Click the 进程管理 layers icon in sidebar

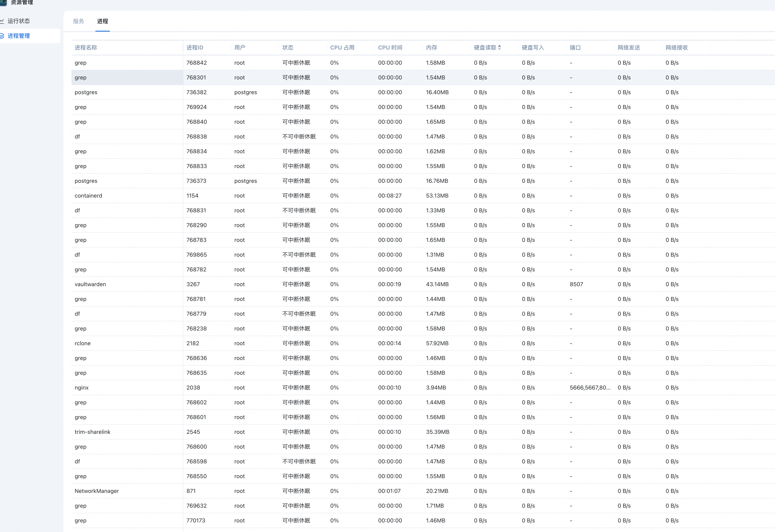click(x=2, y=36)
